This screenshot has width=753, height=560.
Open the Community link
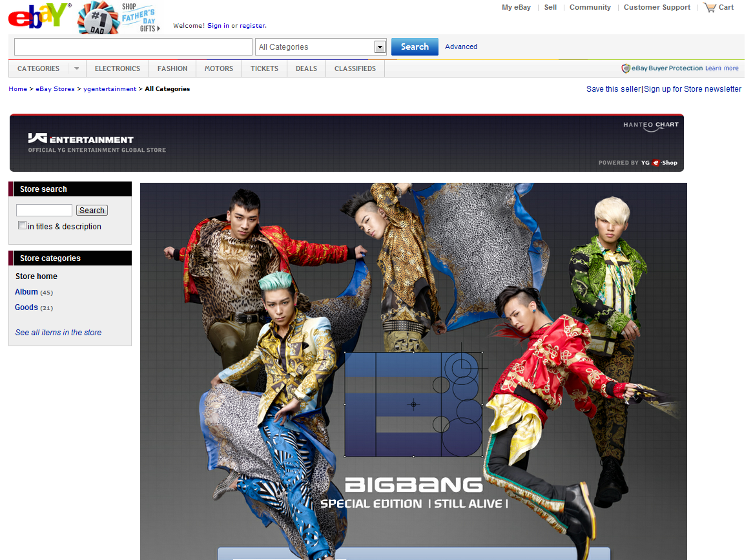[590, 7]
